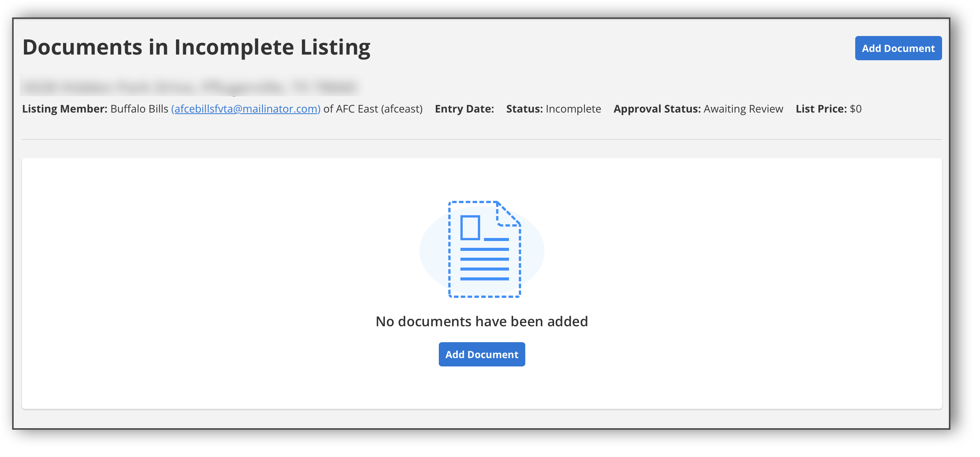Image resolution: width=980 pixels, height=457 pixels.
Task: Select the 'Awaiting Review' approval value
Action: [743, 109]
